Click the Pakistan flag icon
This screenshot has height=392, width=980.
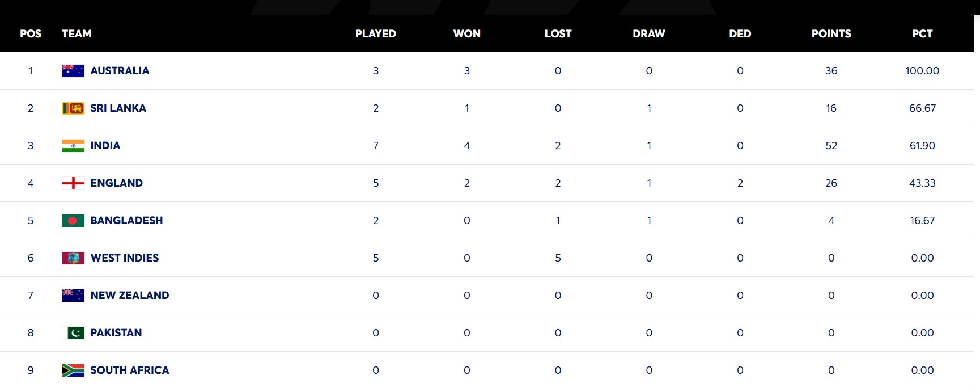coord(73,333)
